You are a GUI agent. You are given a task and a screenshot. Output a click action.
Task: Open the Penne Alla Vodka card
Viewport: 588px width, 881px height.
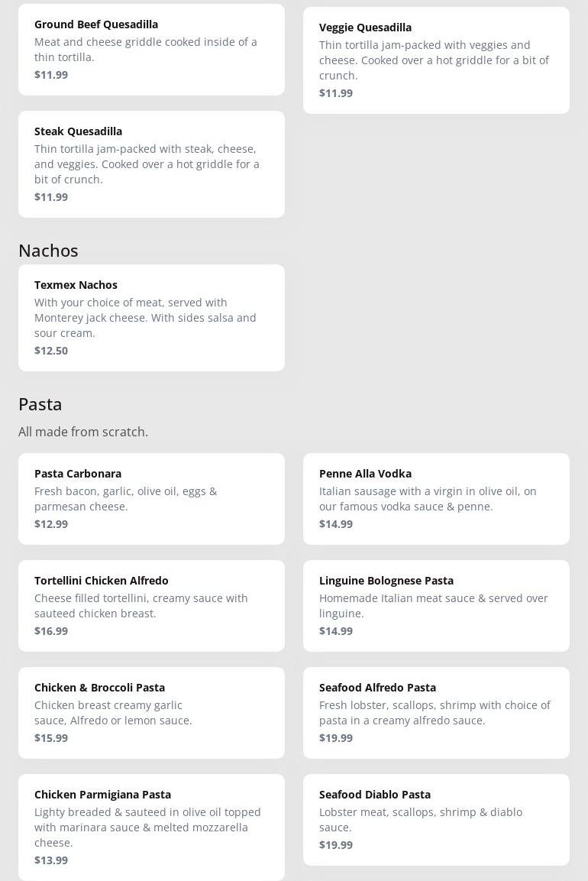[436, 498]
